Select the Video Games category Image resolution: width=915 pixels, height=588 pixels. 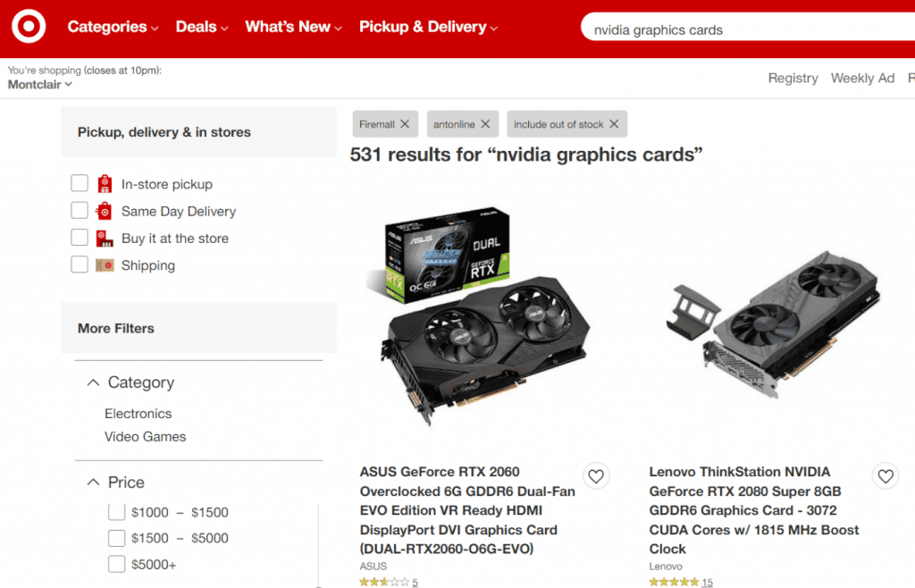click(x=146, y=437)
